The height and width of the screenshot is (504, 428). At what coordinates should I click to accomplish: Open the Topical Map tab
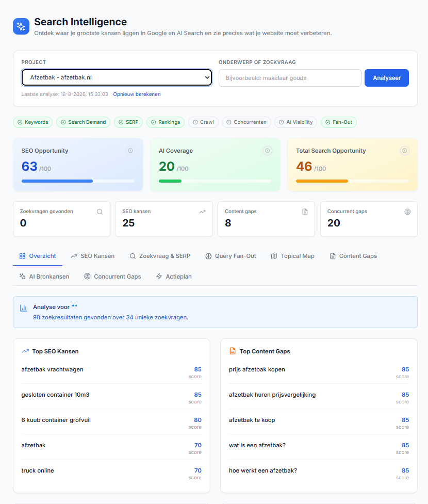coord(293,256)
